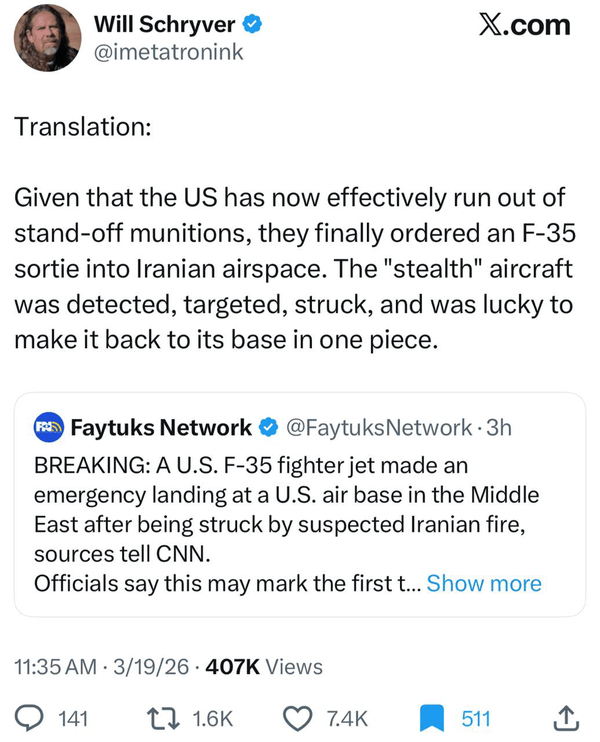Click the X.com logo

pyautogui.click(x=523, y=25)
